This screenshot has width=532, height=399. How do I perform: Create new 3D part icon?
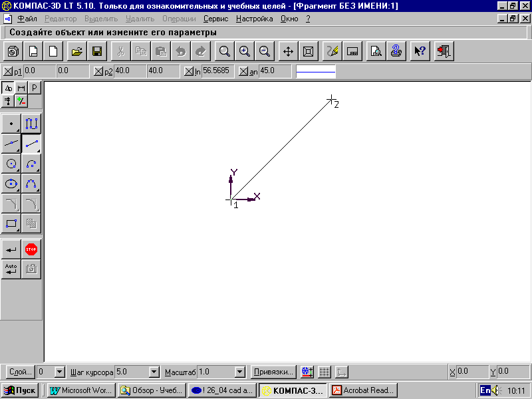click(13, 51)
